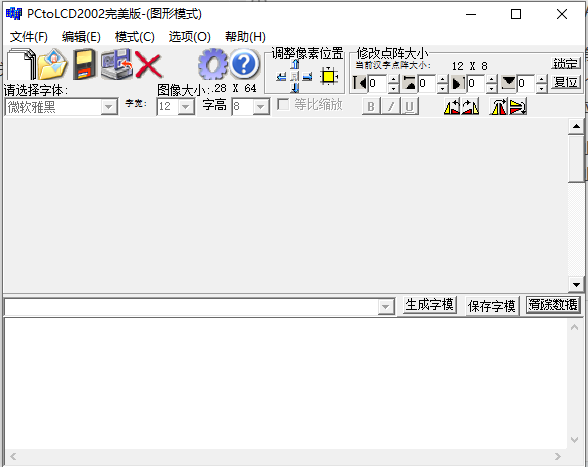The image size is (588, 467).
Task: Expand the 微软雅黑 font dropdown
Action: tap(109, 107)
